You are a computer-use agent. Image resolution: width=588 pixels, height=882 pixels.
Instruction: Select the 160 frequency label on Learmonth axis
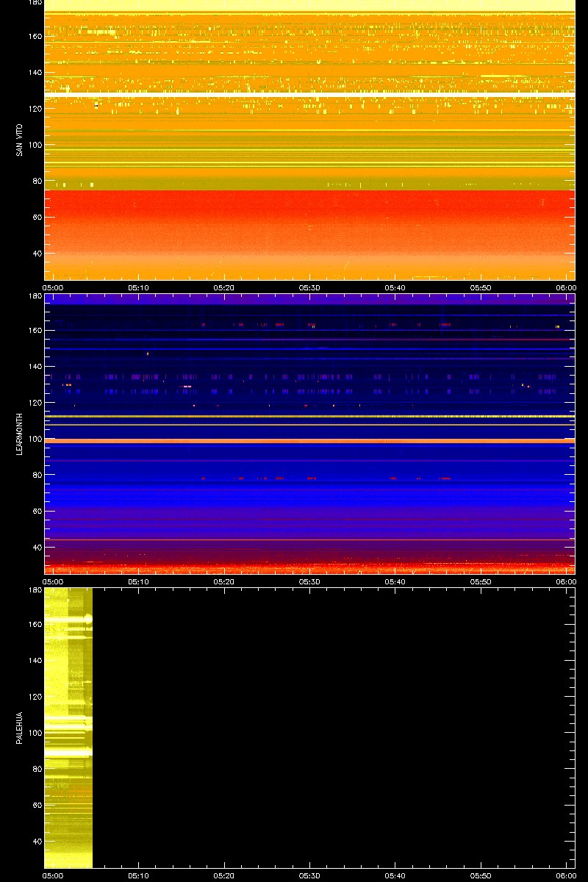34,331
